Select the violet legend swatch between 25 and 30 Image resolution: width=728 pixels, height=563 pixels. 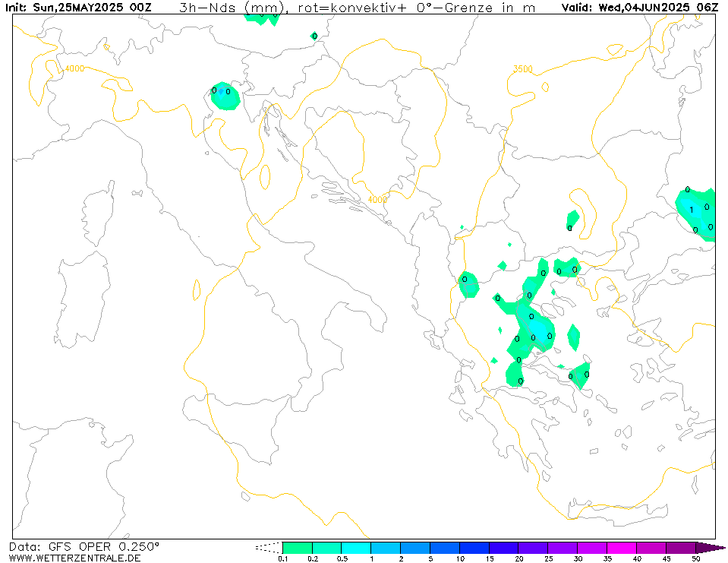[563, 548]
